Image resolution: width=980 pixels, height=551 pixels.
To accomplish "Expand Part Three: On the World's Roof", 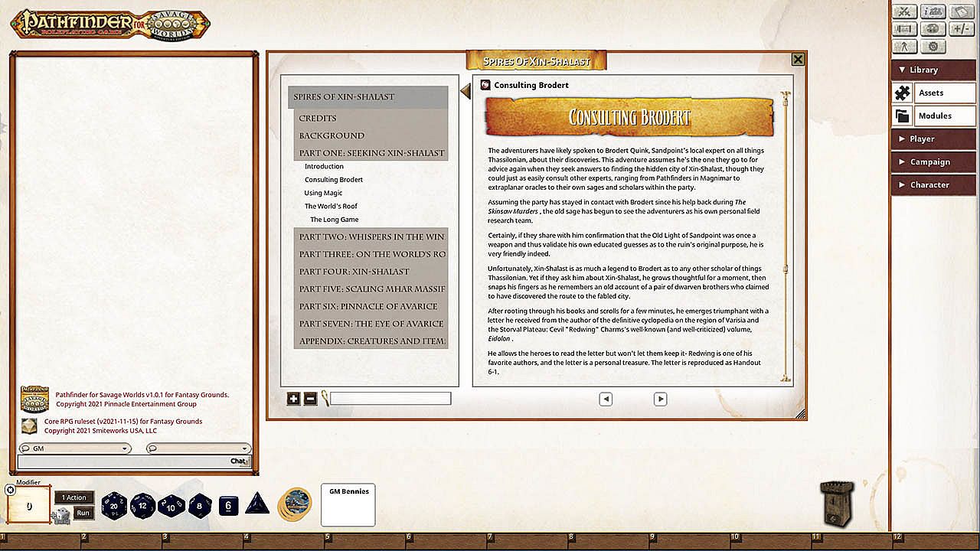I will pos(371,254).
